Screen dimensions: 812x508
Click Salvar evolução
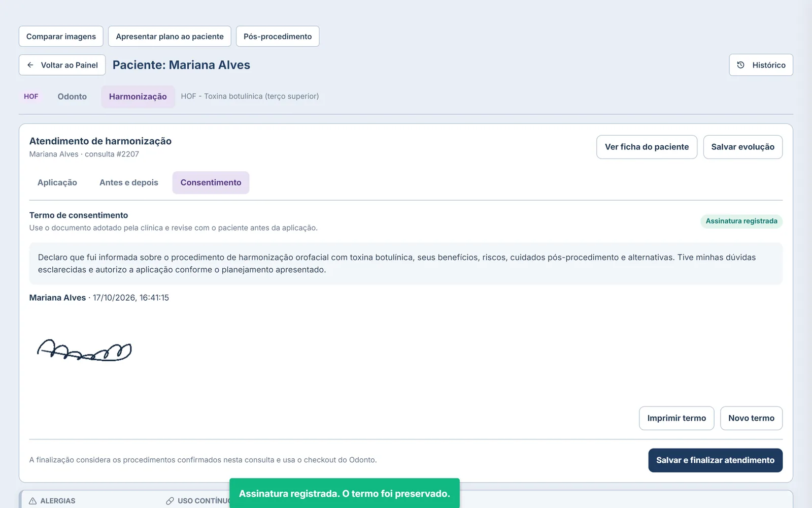[x=742, y=147]
